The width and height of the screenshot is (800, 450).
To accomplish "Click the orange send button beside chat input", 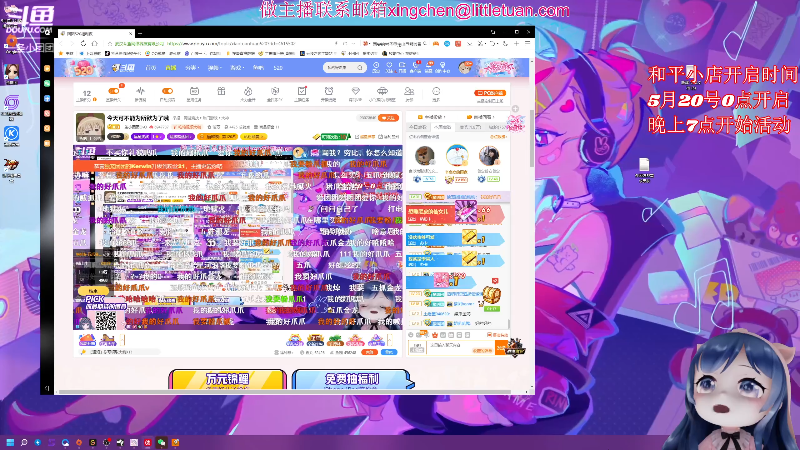I will [x=501, y=347].
